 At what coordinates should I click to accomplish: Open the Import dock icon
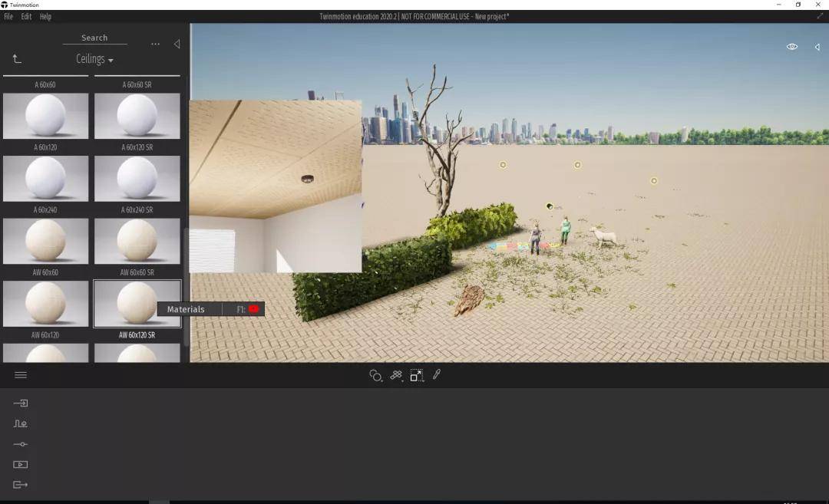coord(21,403)
